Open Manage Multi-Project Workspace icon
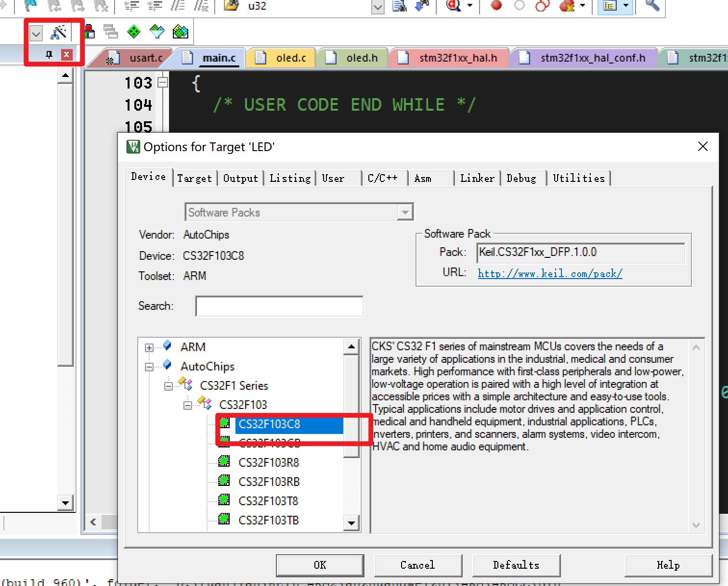The image size is (728, 586). point(111,32)
